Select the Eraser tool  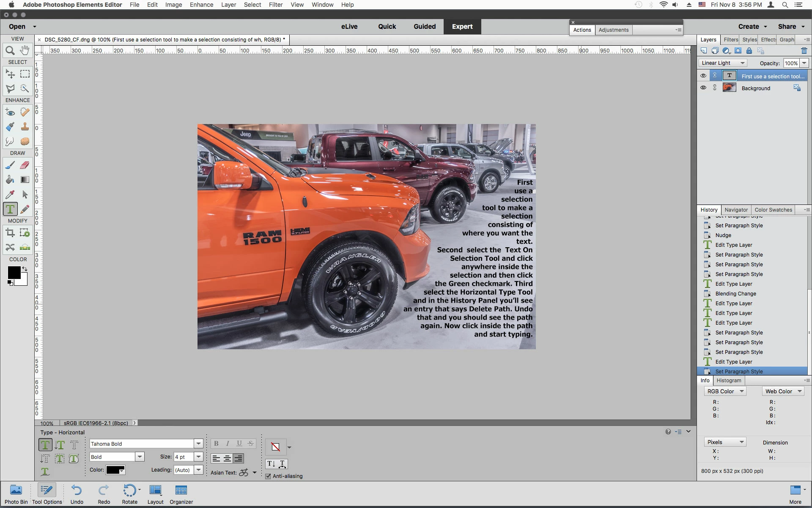tap(25, 165)
